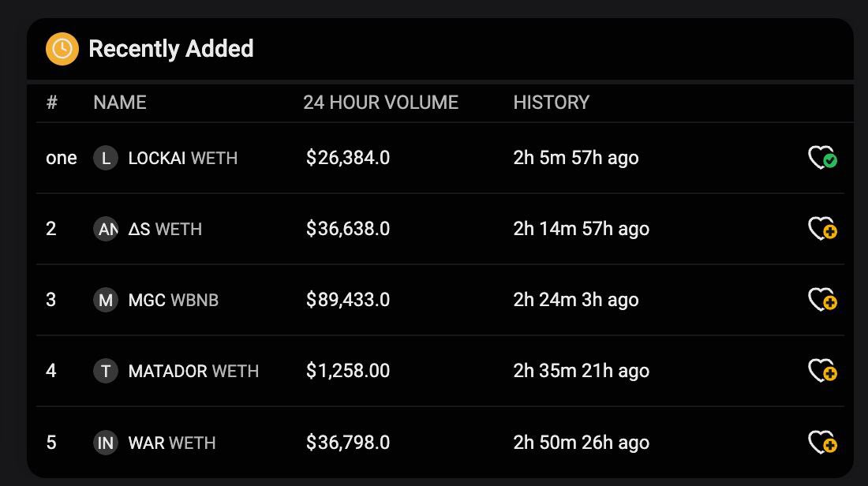Sort by NAME column header

pos(120,103)
